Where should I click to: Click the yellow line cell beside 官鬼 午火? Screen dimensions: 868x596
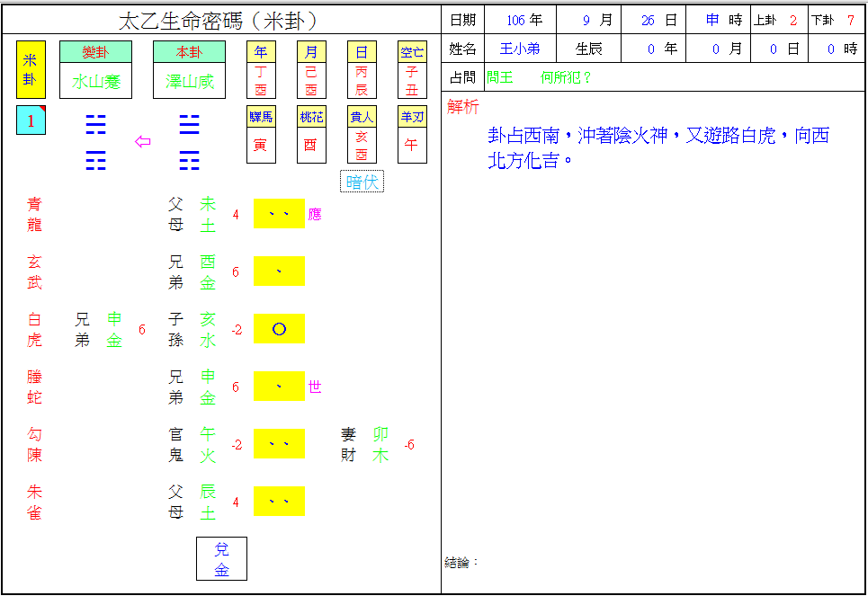pos(279,444)
